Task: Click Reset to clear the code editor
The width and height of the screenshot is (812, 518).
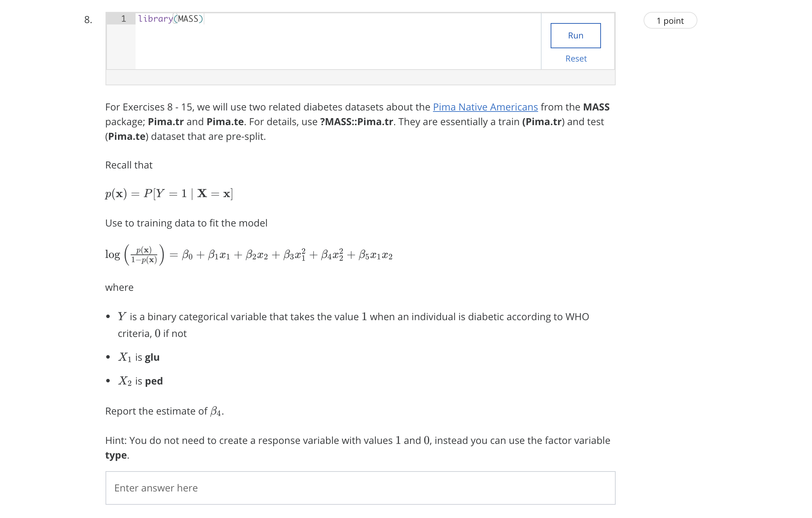Action: (575, 58)
